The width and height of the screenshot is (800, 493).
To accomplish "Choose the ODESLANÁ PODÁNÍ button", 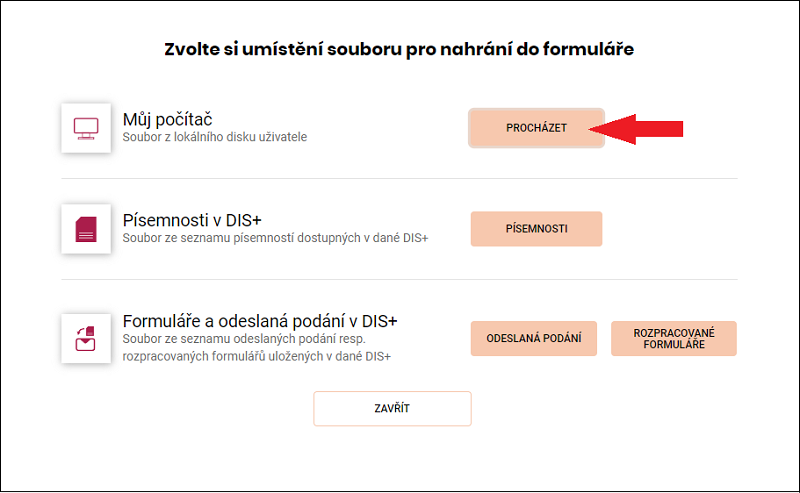I will click(x=534, y=338).
